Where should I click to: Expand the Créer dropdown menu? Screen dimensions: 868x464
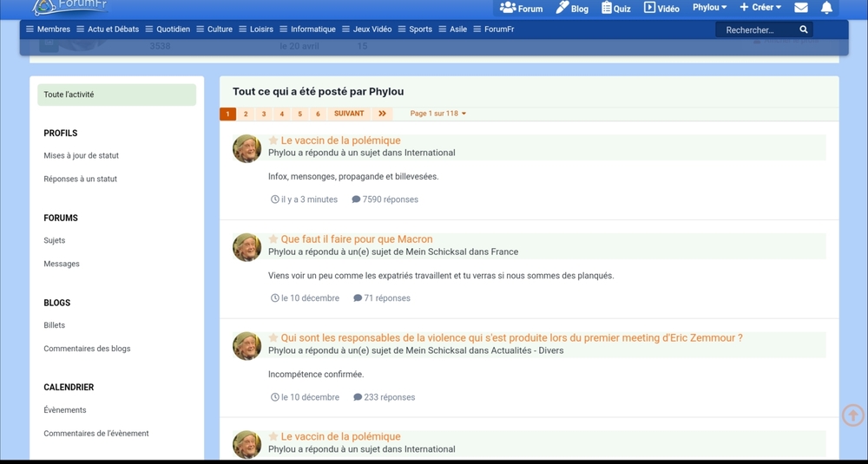(760, 8)
